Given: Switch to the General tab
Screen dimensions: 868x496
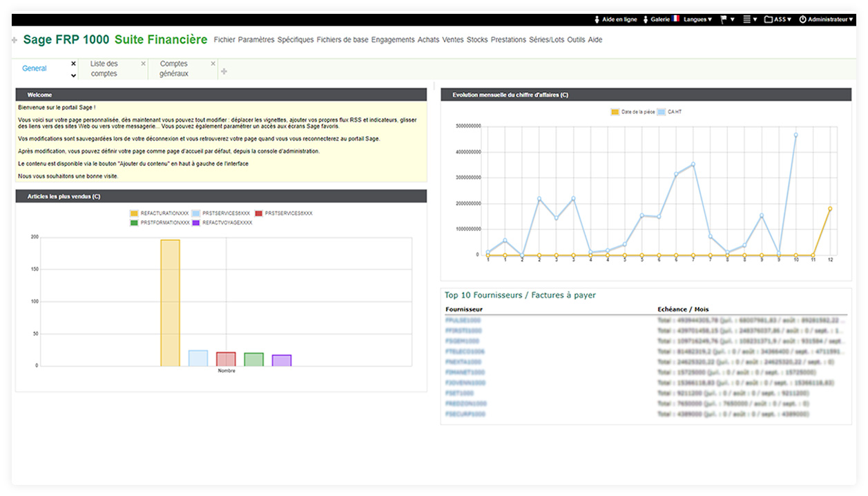Looking at the screenshot, I should point(35,68).
